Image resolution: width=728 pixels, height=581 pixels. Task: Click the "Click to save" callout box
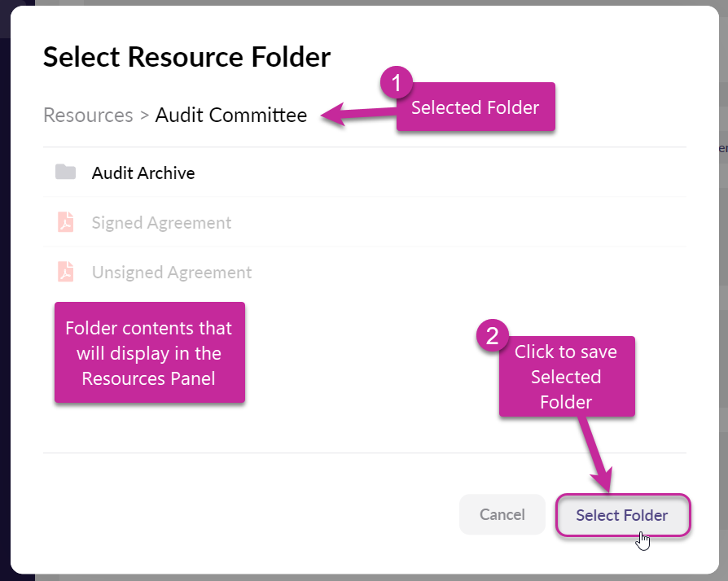click(566, 377)
